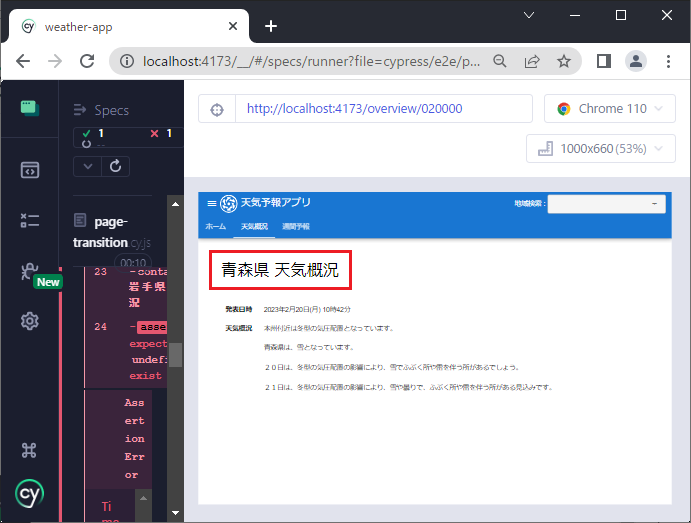Click the spec file document icon
The image size is (691, 523).
[x=80, y=220]
